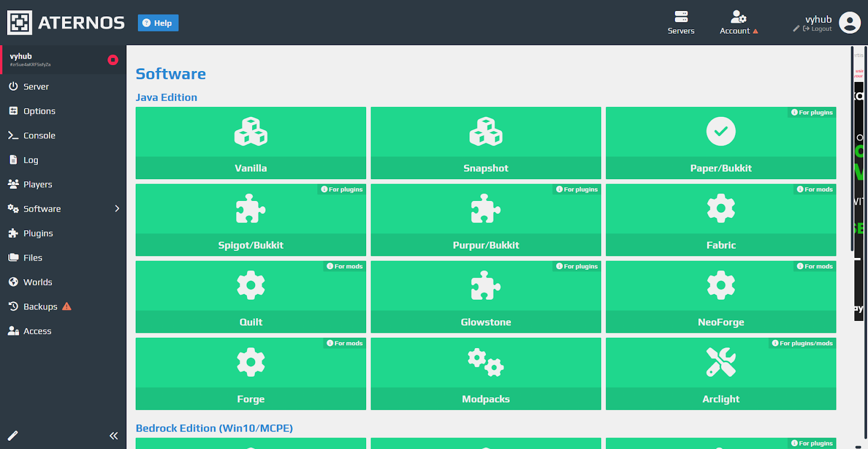
Task: Click the page vertical scrollbar
Action: pyautogui.click(x=852, y=149)
